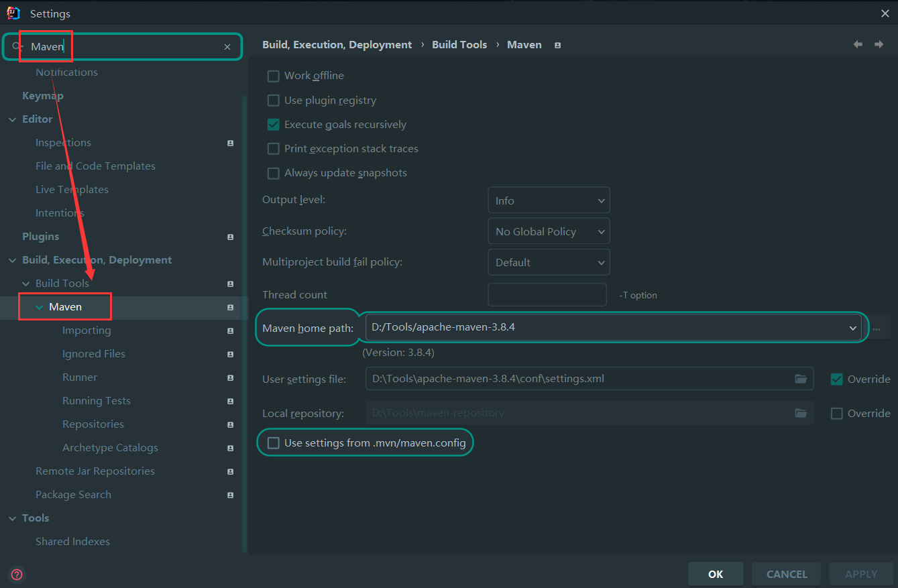Click the project-level icon beside Package Search
Image resolution: width=898 pixels, height=588 pixels.
click(230, 495)
